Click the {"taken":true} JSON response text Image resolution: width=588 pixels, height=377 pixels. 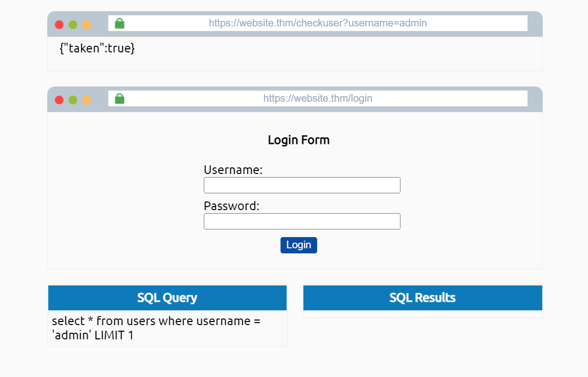pyautogui.click(x=97, y=49)
